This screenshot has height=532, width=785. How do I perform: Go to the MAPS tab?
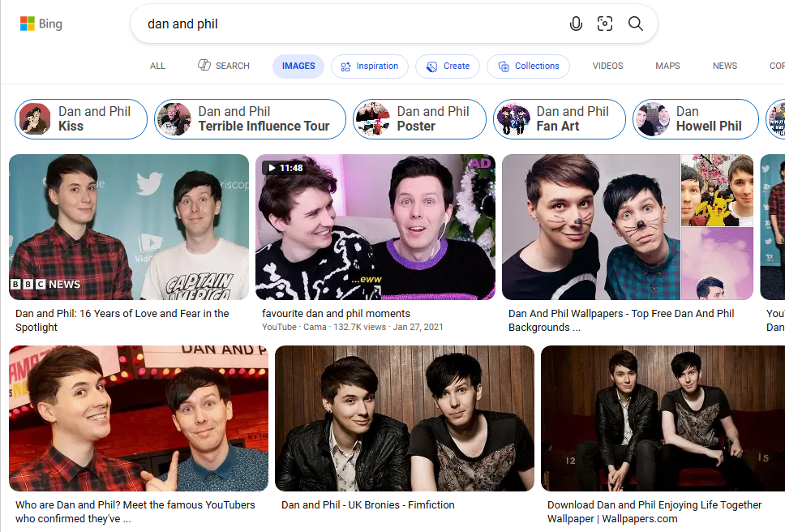click(667, 66)
